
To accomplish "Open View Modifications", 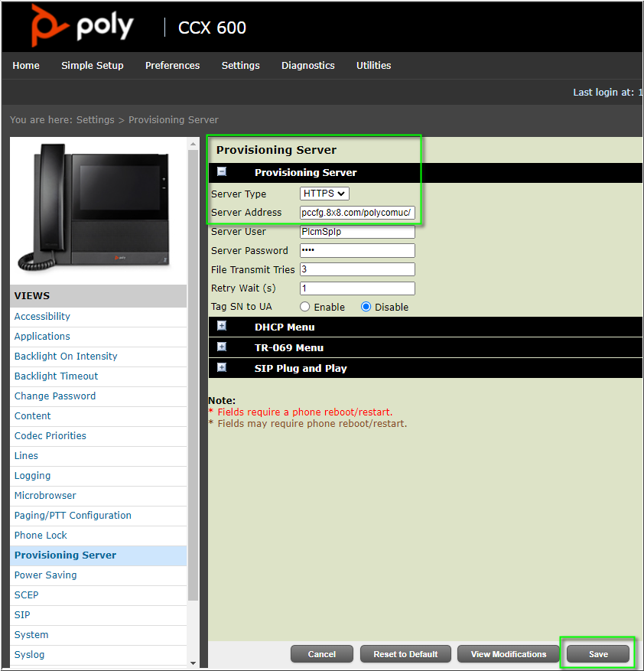I will pyautogui.click(x=508, y=654).
